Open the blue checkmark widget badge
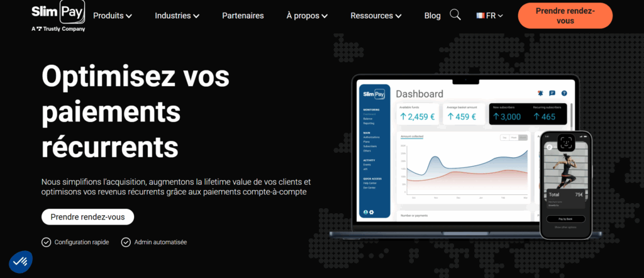Image resolution: width=644 pixels, height=278 pixels. tap(21, 262)
